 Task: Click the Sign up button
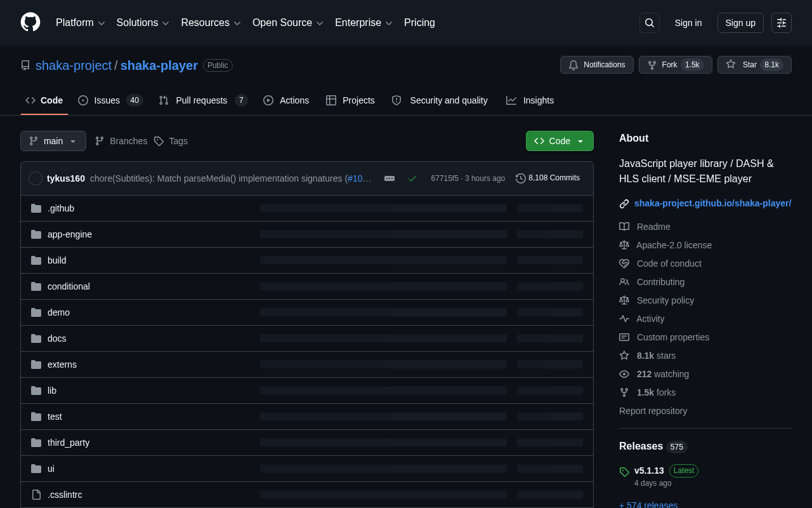(x=740, y=23)
